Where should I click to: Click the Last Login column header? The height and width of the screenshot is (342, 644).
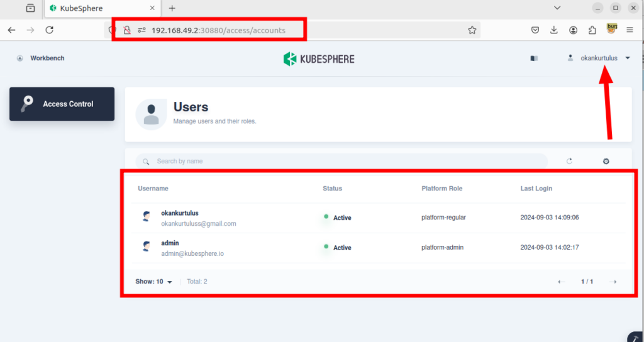[536, 189]
